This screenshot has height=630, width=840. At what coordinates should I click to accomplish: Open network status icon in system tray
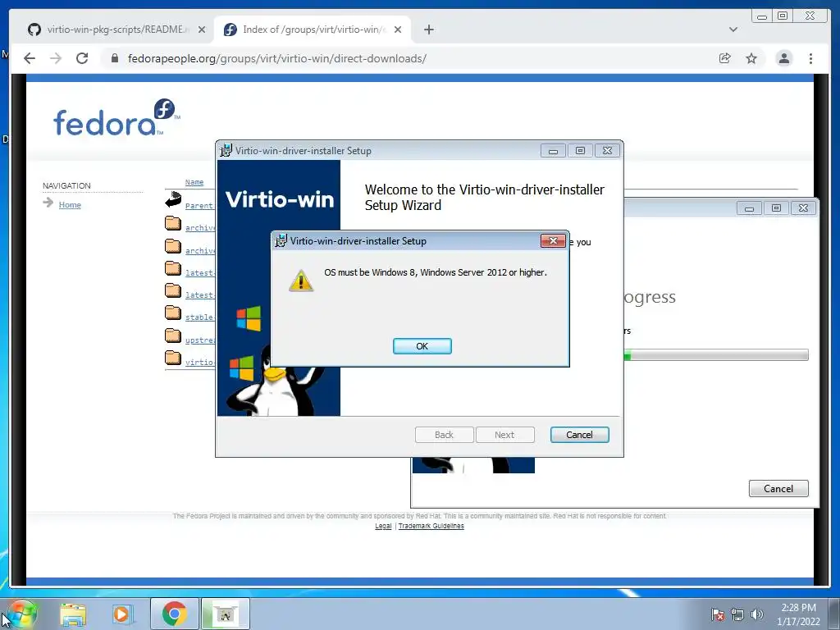tap(737, 614)
